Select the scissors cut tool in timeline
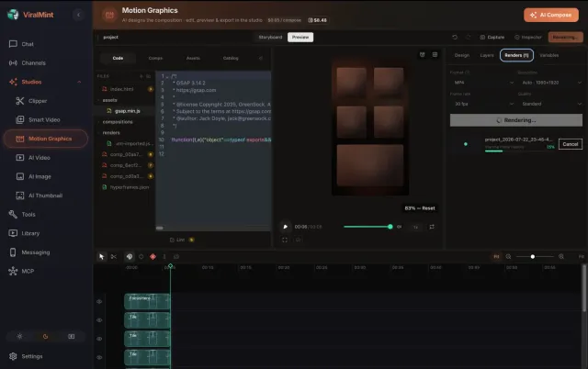The width and height of the screenshot is (588, 369). tap(114, 257)
